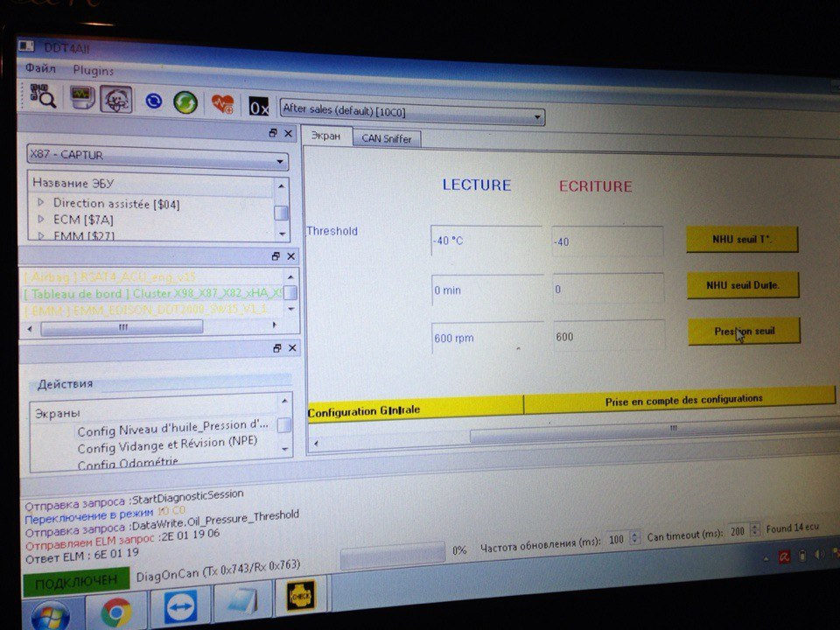Float the ECU list panel
The width and height of the screenshot is (840, 630).
point(276,256)
